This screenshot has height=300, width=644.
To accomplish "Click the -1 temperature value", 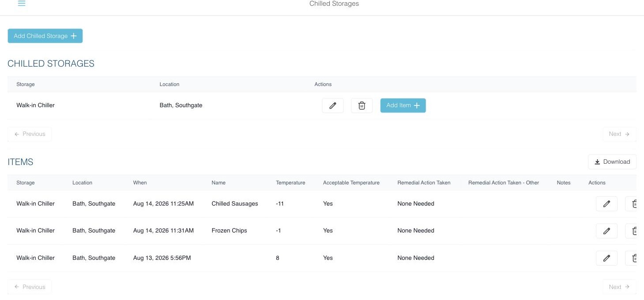I will [279, 231].
